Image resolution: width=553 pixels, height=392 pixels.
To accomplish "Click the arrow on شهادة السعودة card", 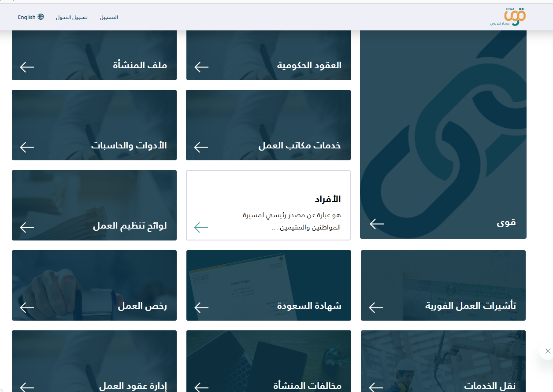I will tap(201, 307).
